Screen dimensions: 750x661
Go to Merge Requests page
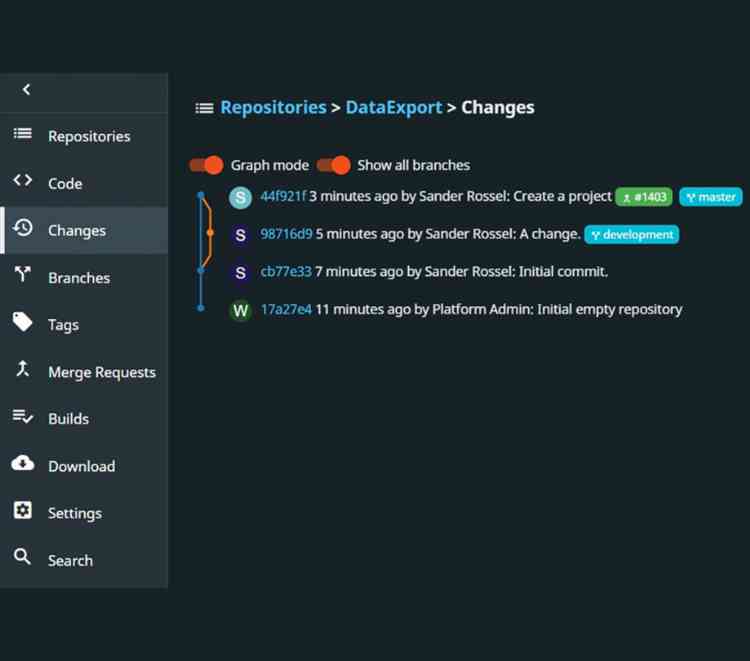click(101, 372)
